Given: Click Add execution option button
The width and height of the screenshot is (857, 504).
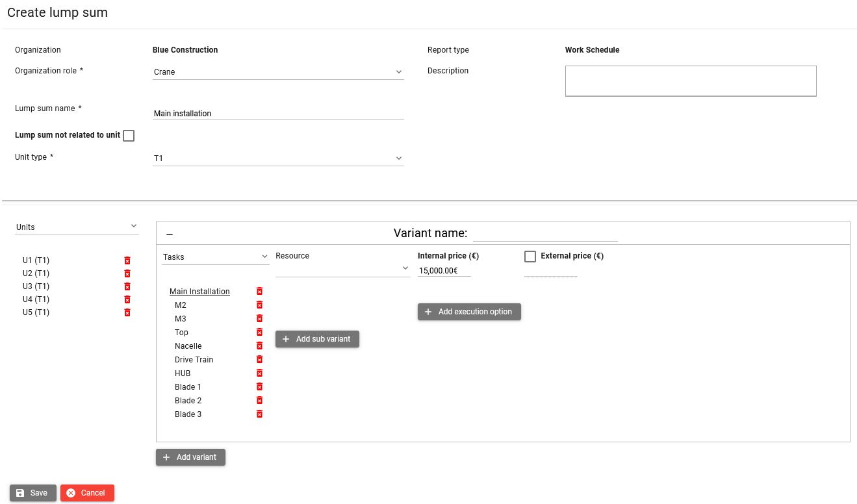Looking at the screenshot, I should [x=469, y=312].
